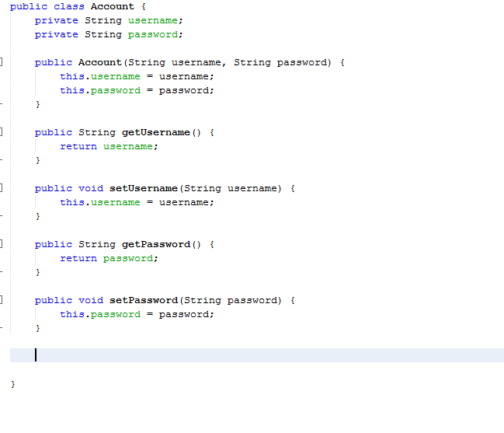The image size is (504, 433).
Task: Click closing brace of the getUsername method
Action: 37,160
